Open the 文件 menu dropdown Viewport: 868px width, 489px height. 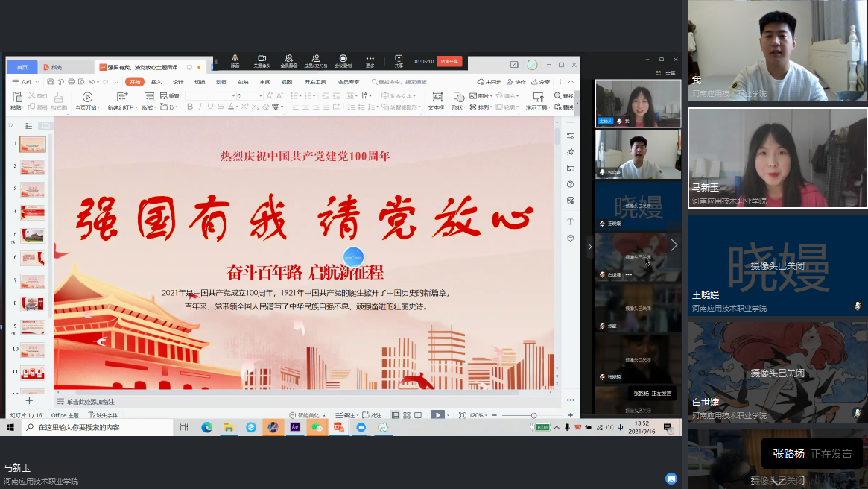[x=28, y=82]
